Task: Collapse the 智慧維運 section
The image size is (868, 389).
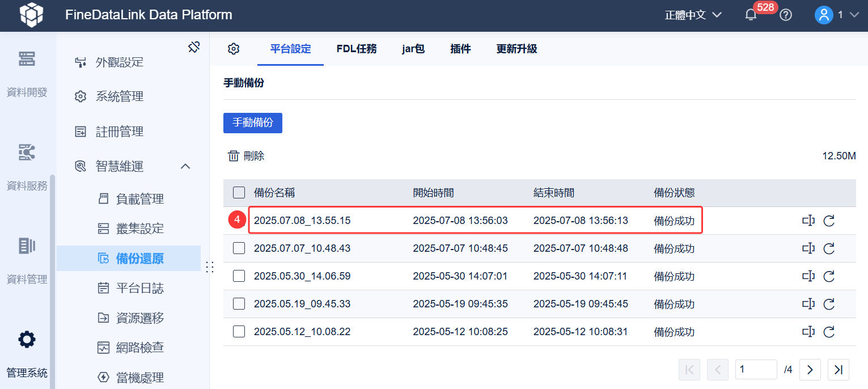Action: point(185,166)
